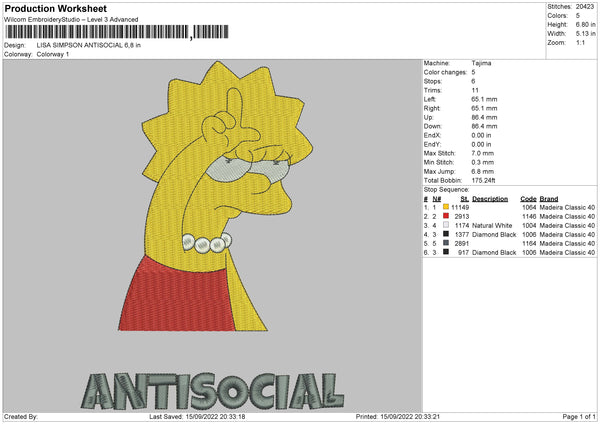Click the EndX value 0.00 in
This screenshot has height=424, width=600.
[481, 135]
